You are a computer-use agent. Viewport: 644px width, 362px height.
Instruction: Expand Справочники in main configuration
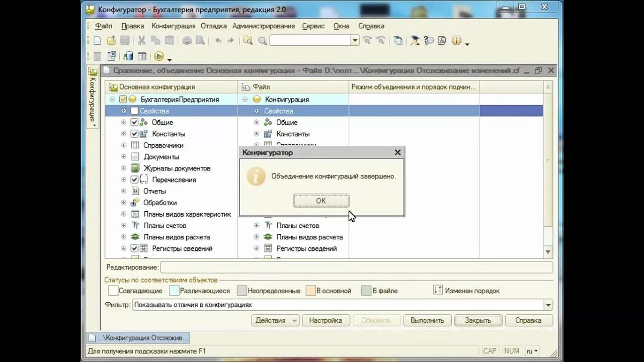(x=124, y=145)
